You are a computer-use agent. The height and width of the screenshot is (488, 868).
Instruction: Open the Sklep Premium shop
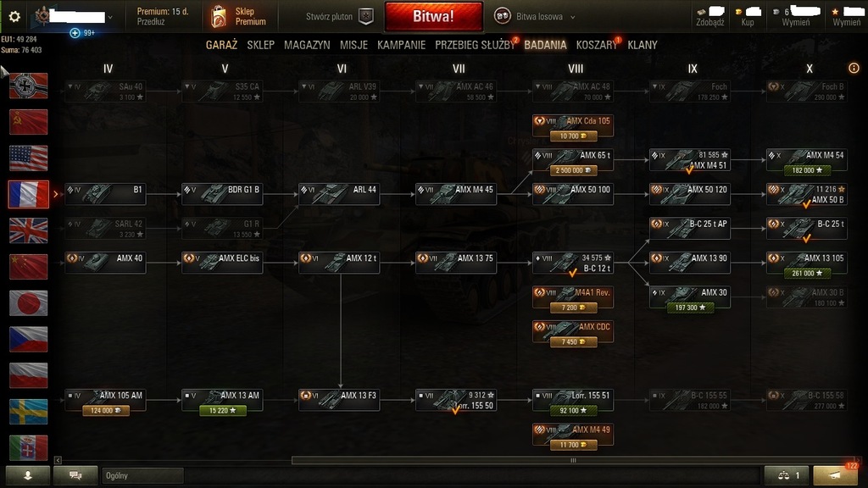[x=238, y=17]
